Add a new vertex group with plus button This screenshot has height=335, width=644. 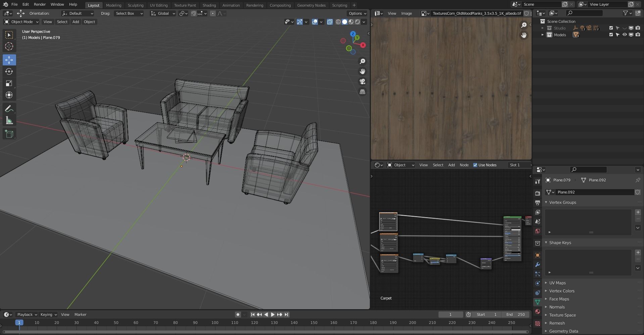click(638, 212)
